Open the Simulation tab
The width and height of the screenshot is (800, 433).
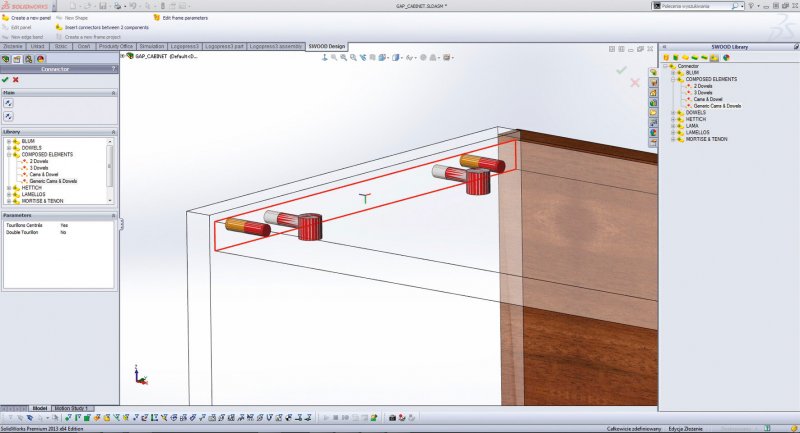pyautogui.click(x=152, y=46)
